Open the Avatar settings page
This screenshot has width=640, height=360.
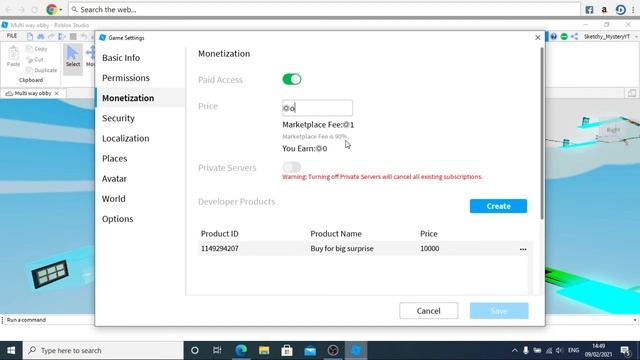click(114, 179)
